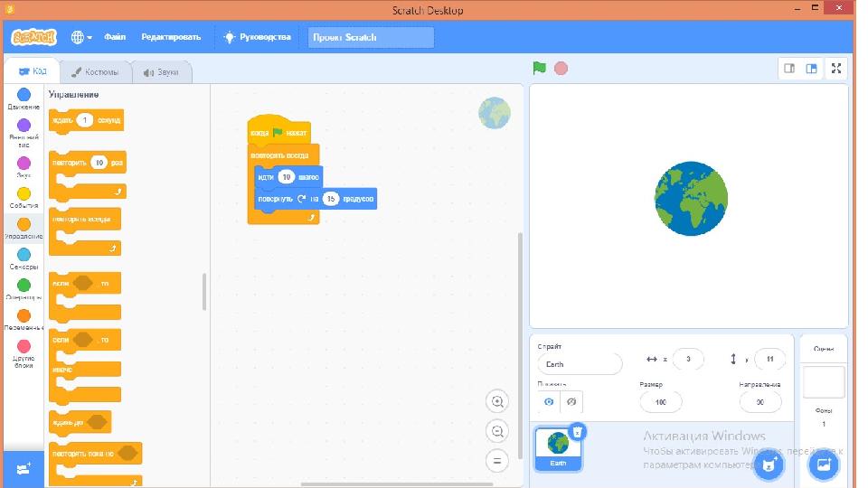The height and width of the screenshot is (488, 868).
Task: Switch to the Костюмы tab
Action: pyautogui.click(x=95, y=72)
